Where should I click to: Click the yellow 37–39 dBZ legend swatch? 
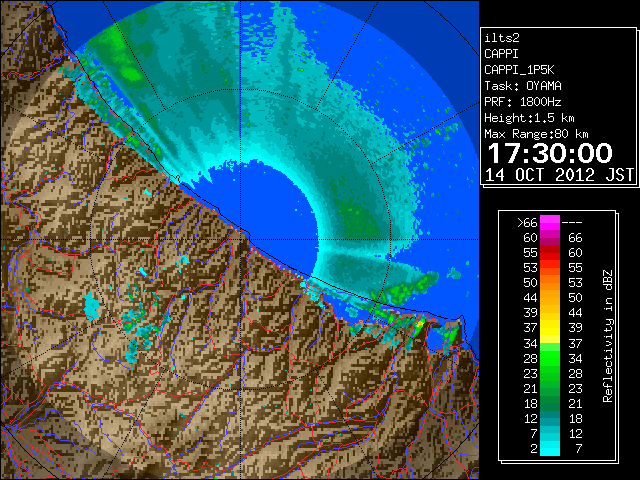coord(550,328)
